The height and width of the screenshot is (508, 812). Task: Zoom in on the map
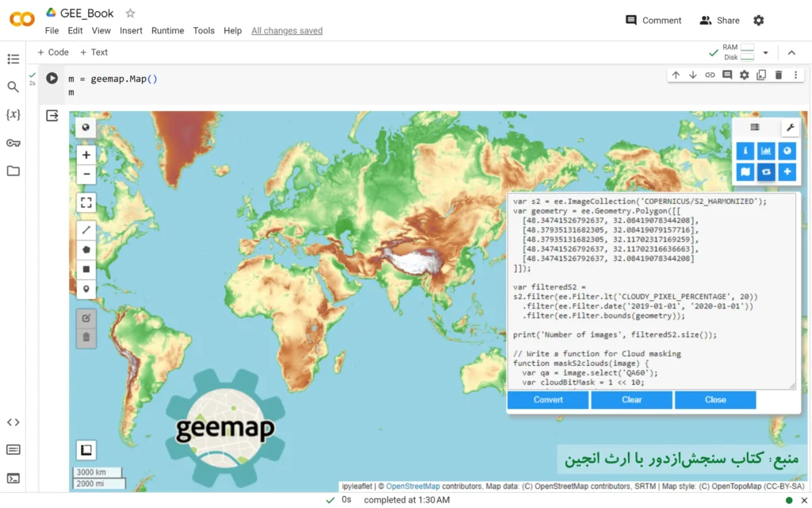coord(86,155)
